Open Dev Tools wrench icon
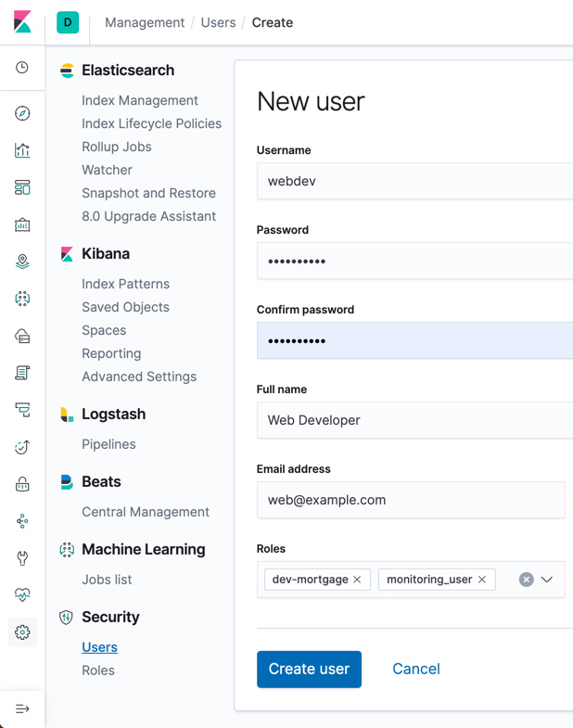This screenshot has height=728, width=573. [22, 558]
